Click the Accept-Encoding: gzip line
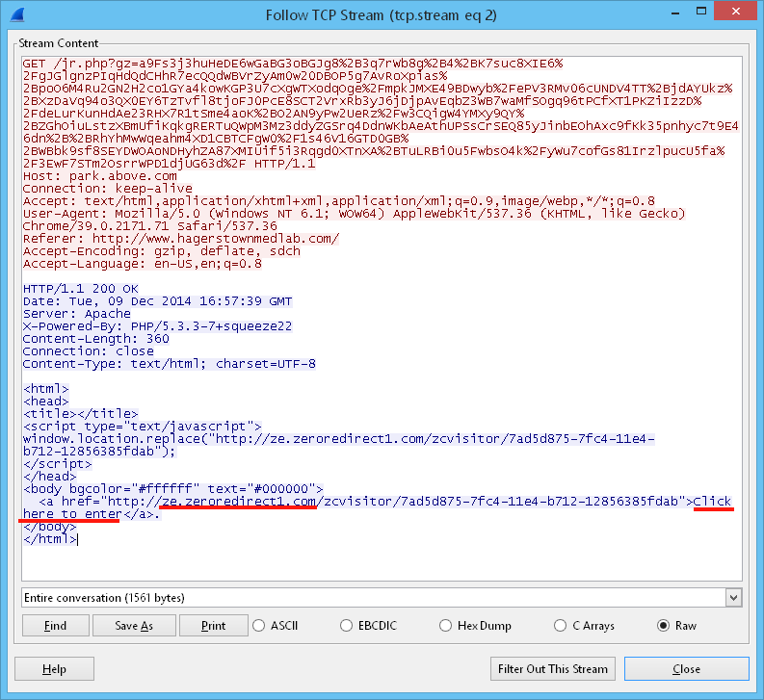Image resolution: width=764 pixels, height=700 pixels. tap(161, 251)
